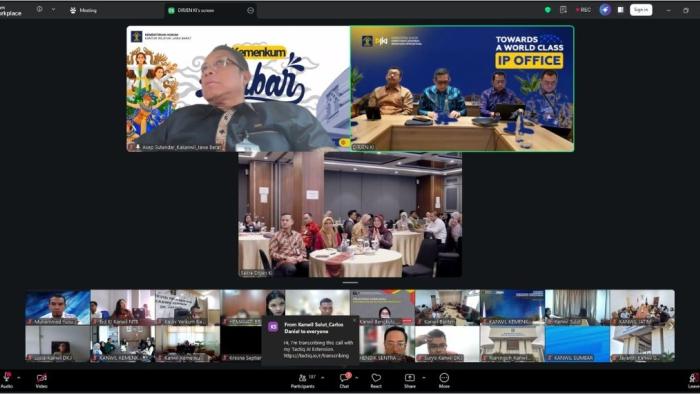Open the Chat panel
This screenshot has height=394, width=700.
tap(344, 380)
